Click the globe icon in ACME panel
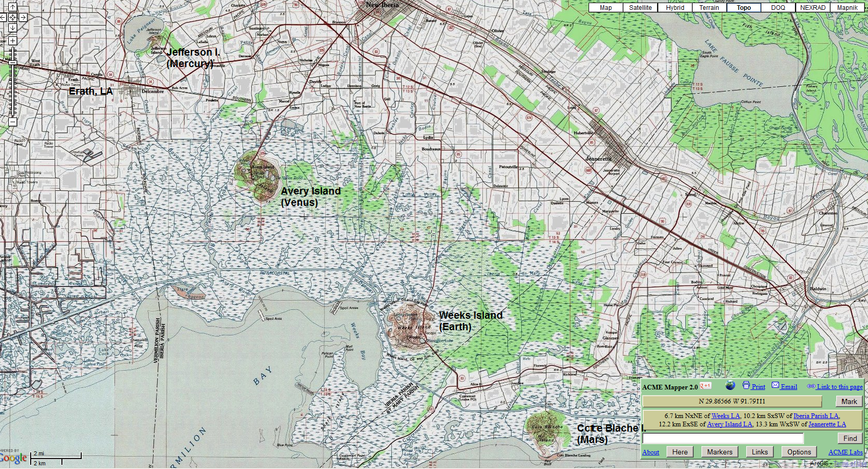Image resolution: width=868 pixels, height=469 pixels. (731, 386)
